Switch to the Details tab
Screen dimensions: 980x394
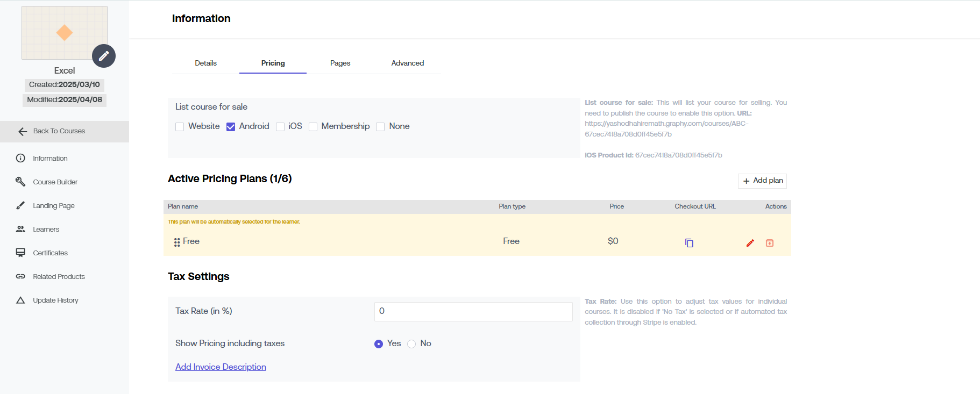click(x=205, y=63)
